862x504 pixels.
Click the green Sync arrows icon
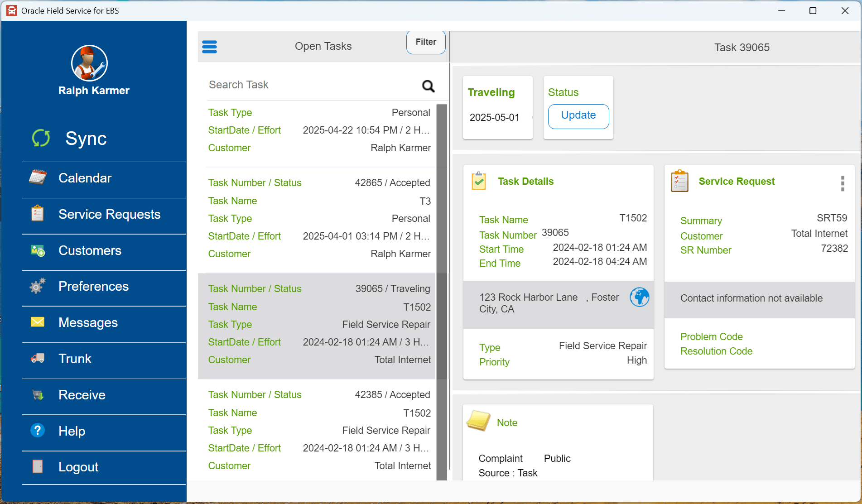(x=41, y=138)
